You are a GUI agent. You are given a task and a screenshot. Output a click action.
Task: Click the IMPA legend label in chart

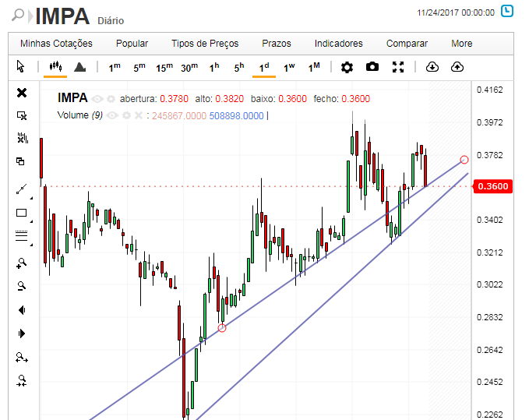click(72, 98)
